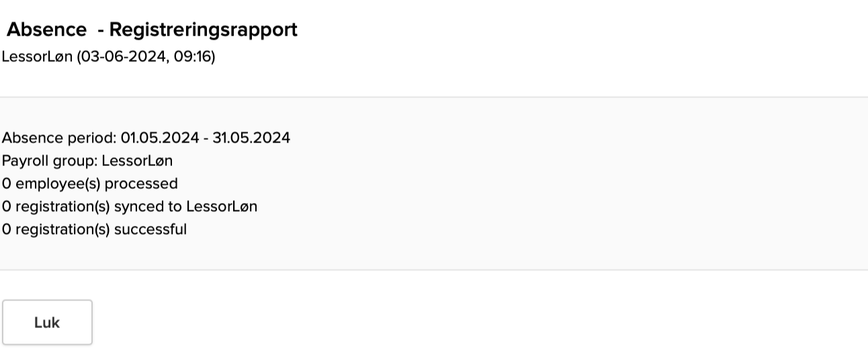Click the word Absence in the heading
The width and height of the screenshot is (868, 363).
pyautogui.click(x=46, y=30)
